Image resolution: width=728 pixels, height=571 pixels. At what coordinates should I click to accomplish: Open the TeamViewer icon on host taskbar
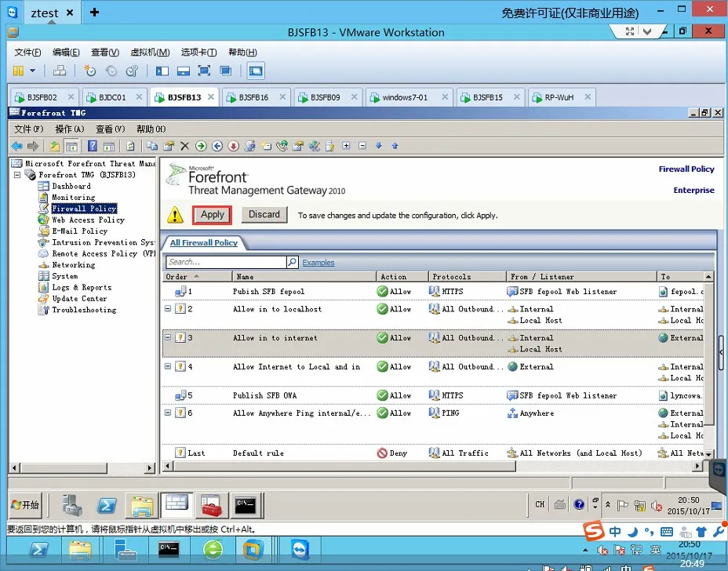coord(300,550)
